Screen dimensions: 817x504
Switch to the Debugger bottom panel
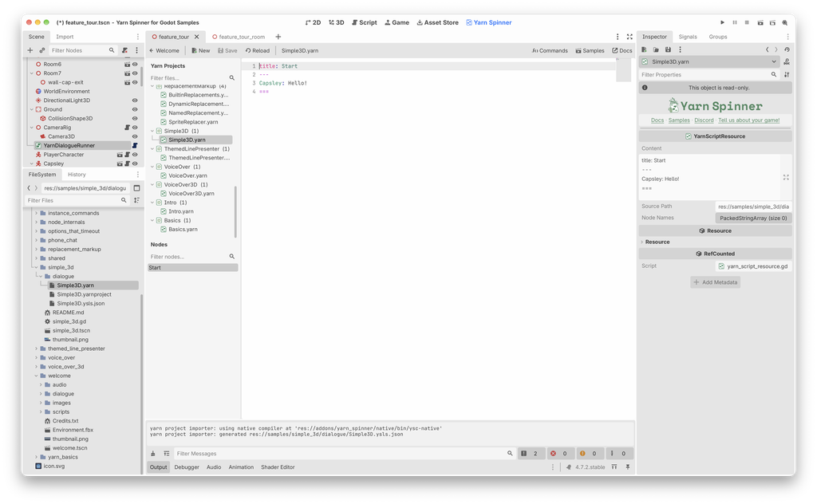(x=187, y=467)
